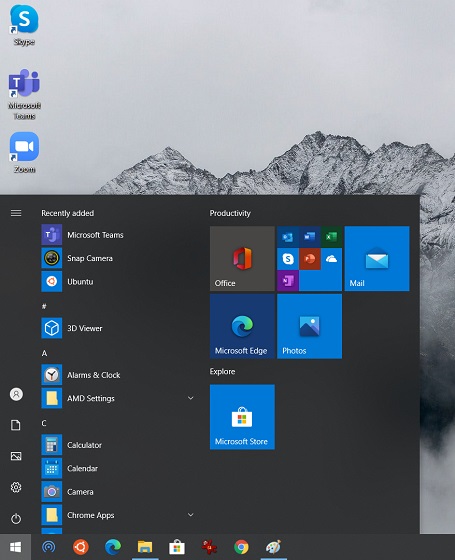Expand the Start hamburger menu

point(16,213)
